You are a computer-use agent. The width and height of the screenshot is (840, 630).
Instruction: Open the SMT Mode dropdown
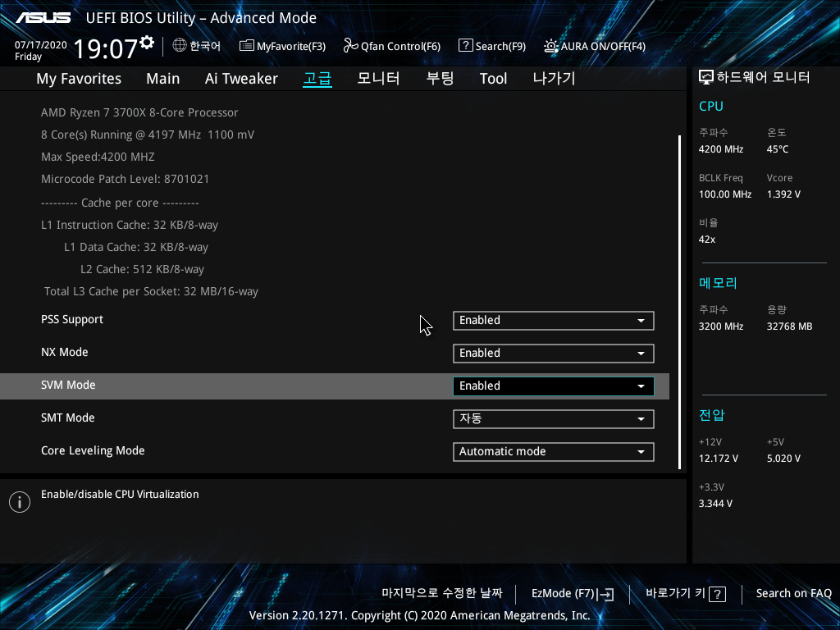coord(554,419)
